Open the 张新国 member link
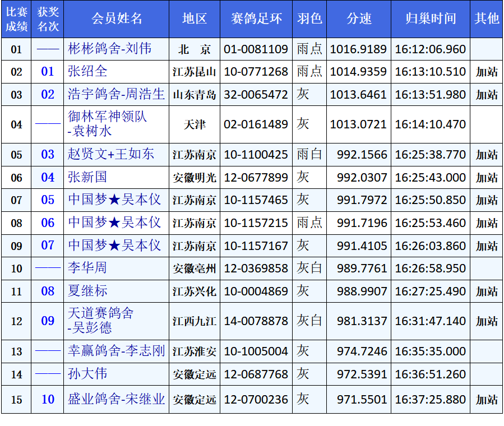 pos(87,177)
